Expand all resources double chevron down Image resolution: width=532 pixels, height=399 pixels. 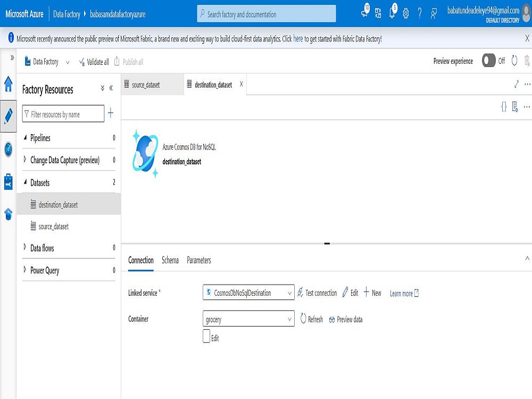point(103,88)
